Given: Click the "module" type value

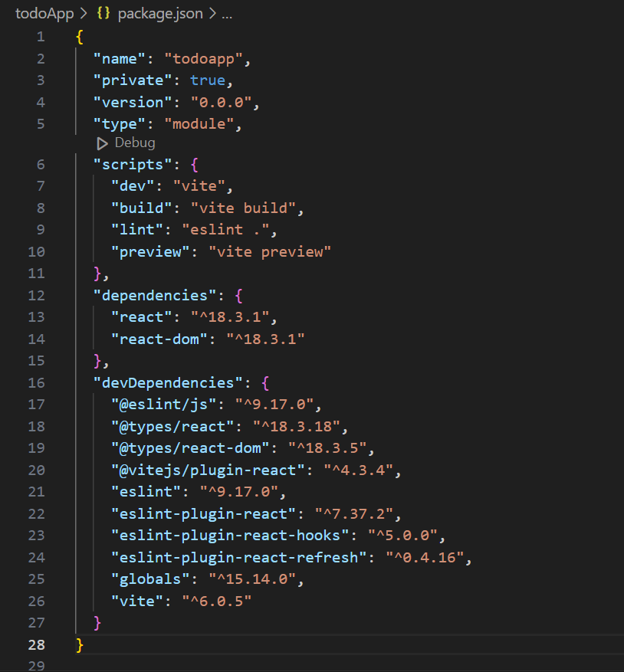Looking at the screenshot, I should point(199,124).
